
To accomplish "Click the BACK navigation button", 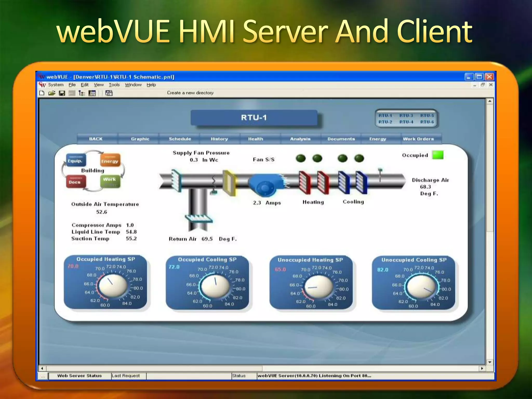I will pyautogui.click(x=96, y=139).
